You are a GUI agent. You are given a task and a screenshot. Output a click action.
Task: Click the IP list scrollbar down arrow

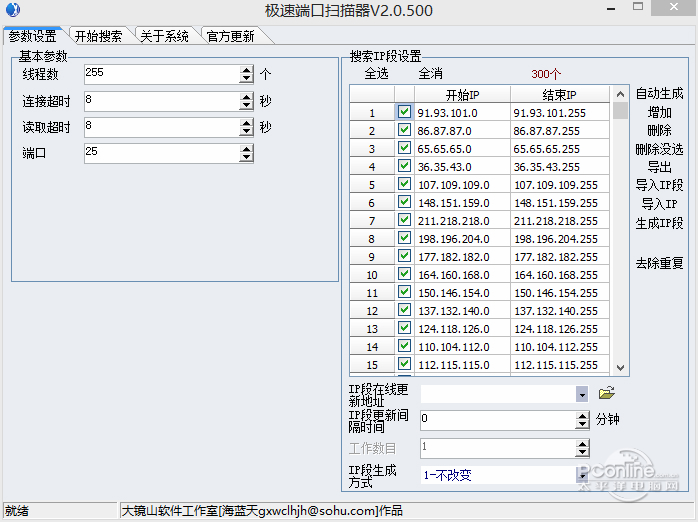click(x=620, y=368)
